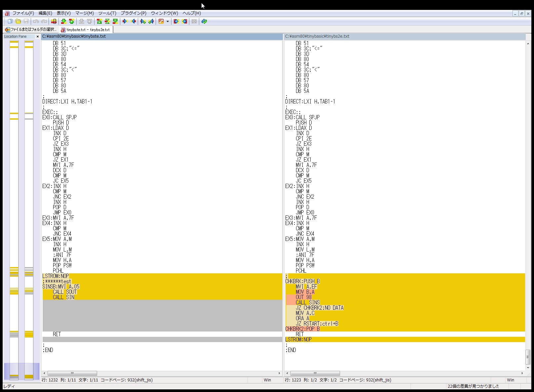Screen dimensions: 534x392
Task: Click the left file path header tinybste.txt
Action: [x=162, y=36]
